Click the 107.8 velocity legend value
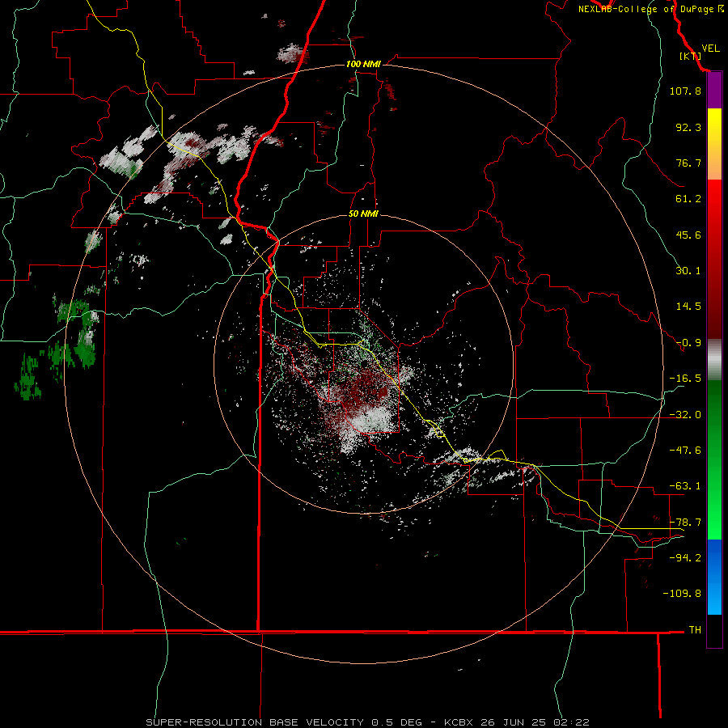The height and width of the screenshot is (728, 728). coord(685,91)
